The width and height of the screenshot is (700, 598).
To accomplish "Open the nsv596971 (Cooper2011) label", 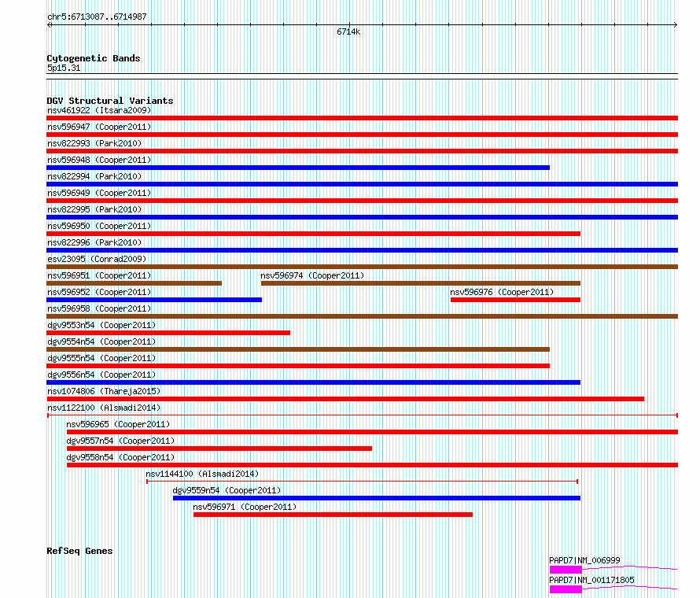I will 245,507.
